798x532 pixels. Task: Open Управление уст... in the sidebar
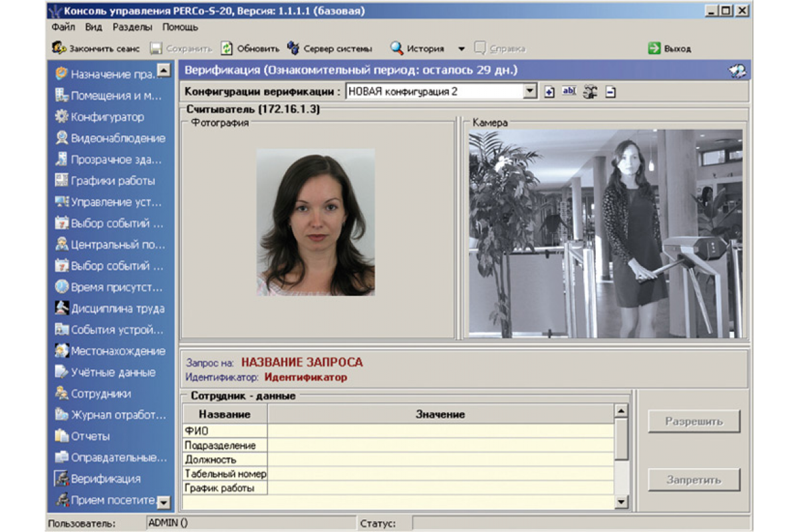[109, 201]
